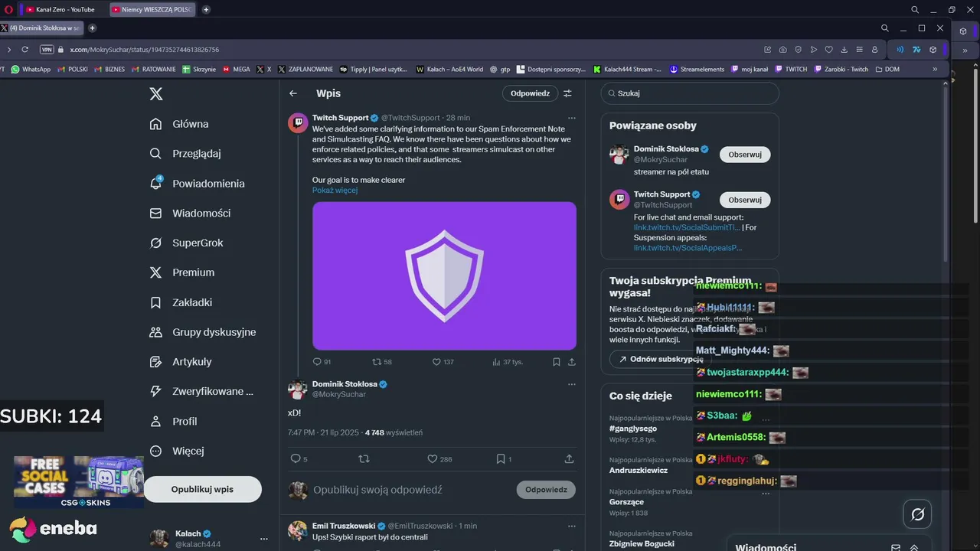Screen dimensions: 980x551
Task: Open more options on Dominik Stokłosa post
Action: coord(571,384)
